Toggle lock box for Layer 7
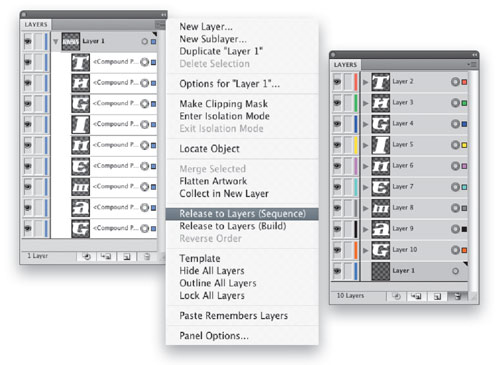This screenshot has width=500, height=365. click(348, 187)
